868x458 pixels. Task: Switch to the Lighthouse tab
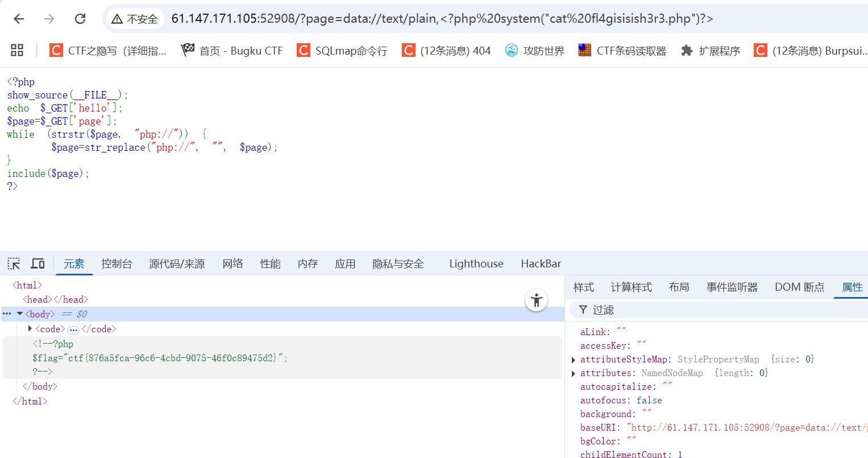[x=476, y=263]
